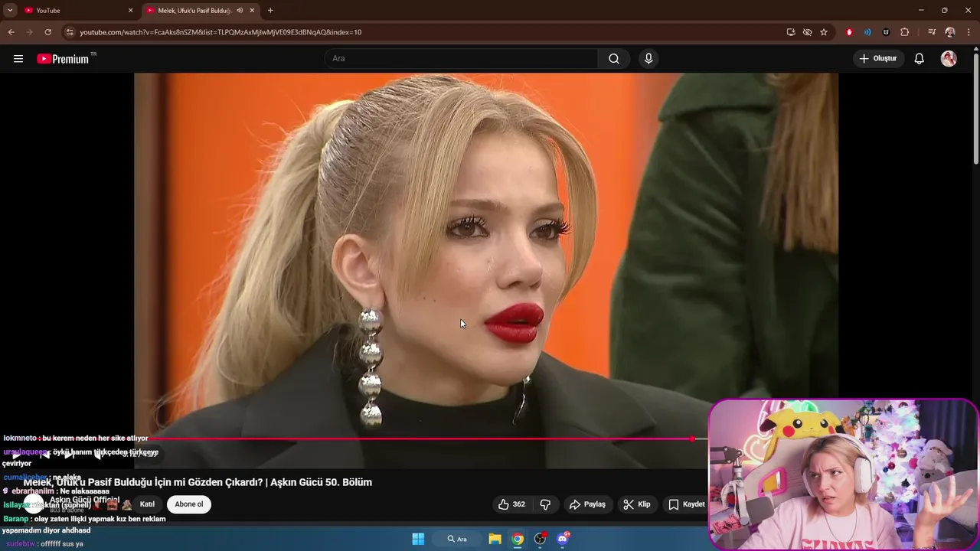
Task: Open OBS Studio from the taskbar
Action: click(x=540, y=539)
